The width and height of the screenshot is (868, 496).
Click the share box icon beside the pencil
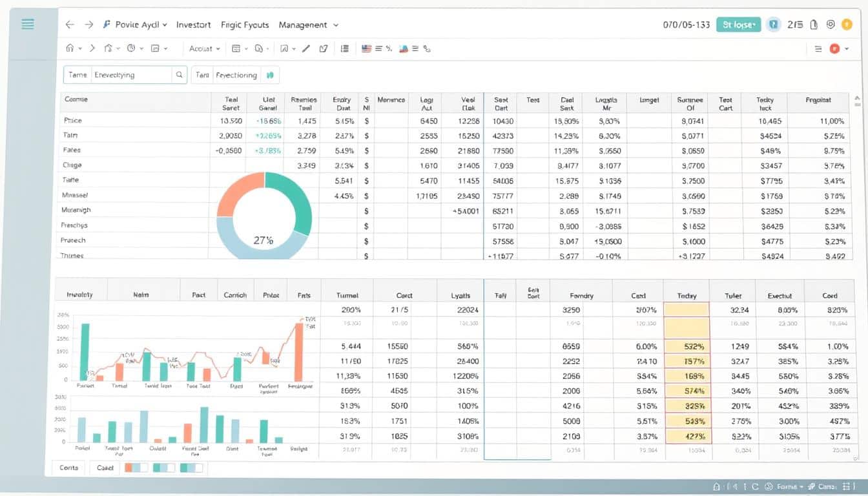(324, 48)
